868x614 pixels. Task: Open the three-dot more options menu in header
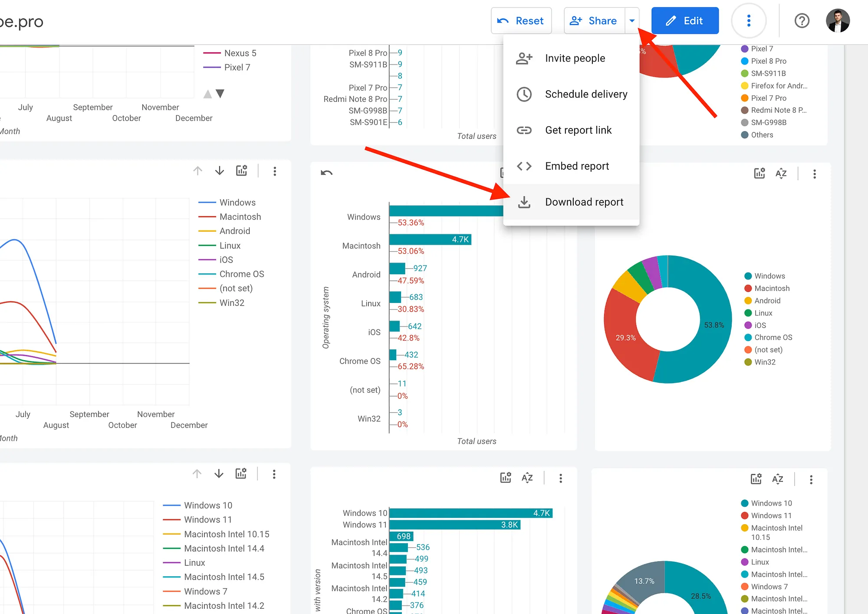(x=749, y=21)
